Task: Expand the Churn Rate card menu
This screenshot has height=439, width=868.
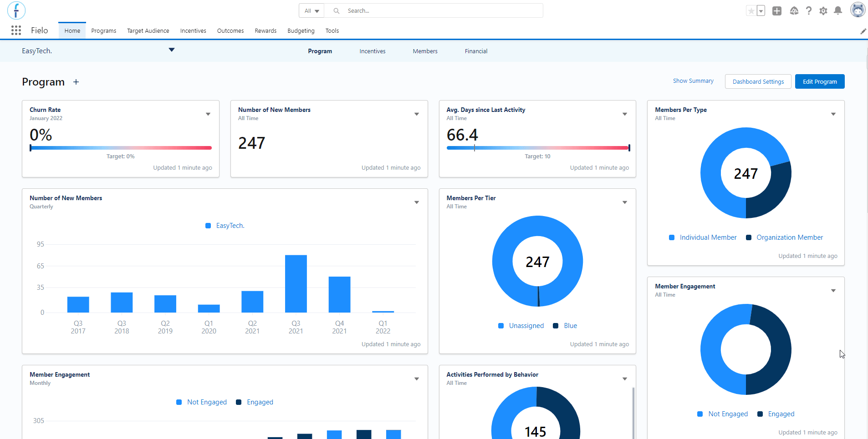Action: (x=208, y=114)
